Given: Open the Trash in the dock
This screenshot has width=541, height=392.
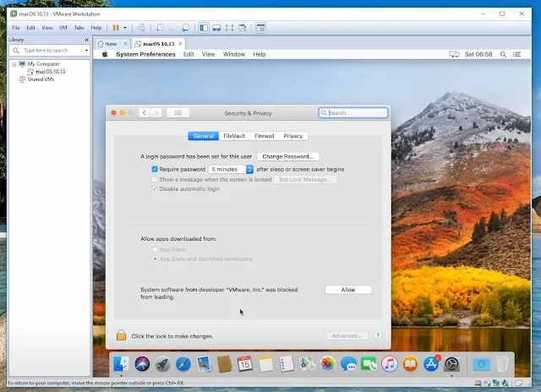Looking at the screenshot, I should click(502, 364).
